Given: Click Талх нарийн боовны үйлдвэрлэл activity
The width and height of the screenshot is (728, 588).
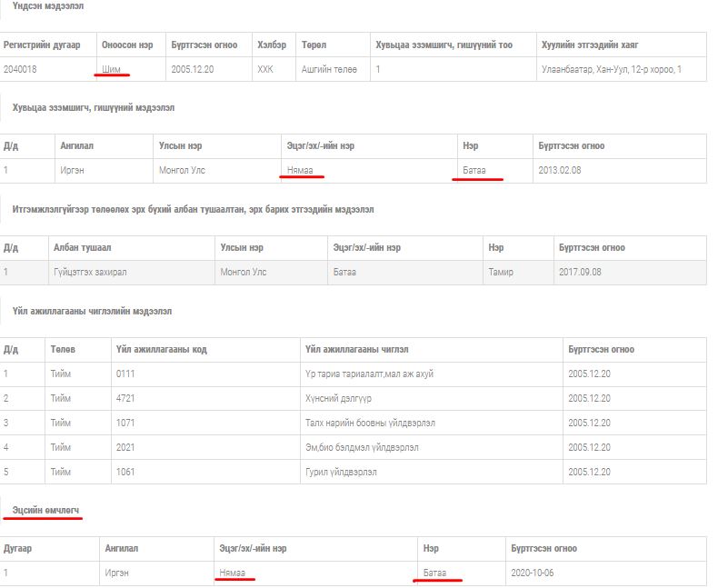Looking at the screenshot, I should click(370, 423).
